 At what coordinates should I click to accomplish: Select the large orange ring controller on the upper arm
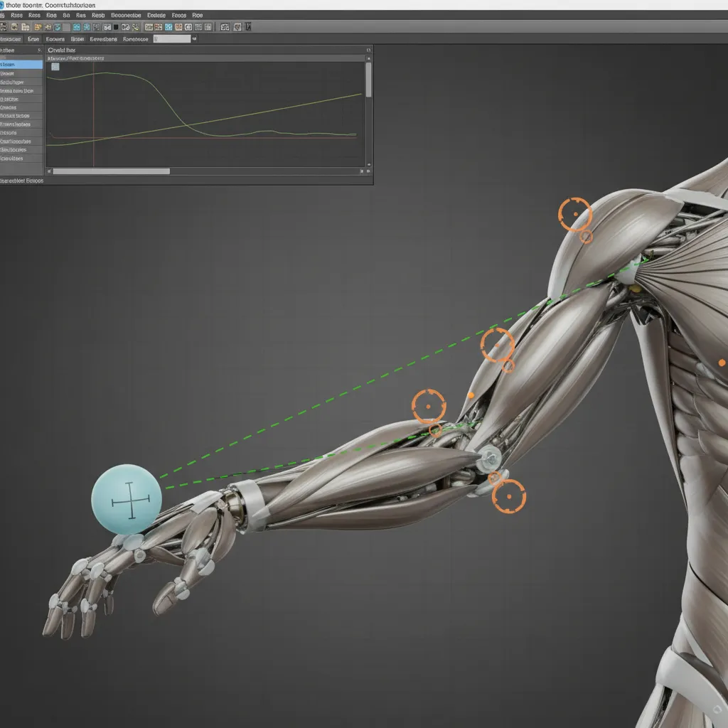pyautogui.click(x=497, y=345)
